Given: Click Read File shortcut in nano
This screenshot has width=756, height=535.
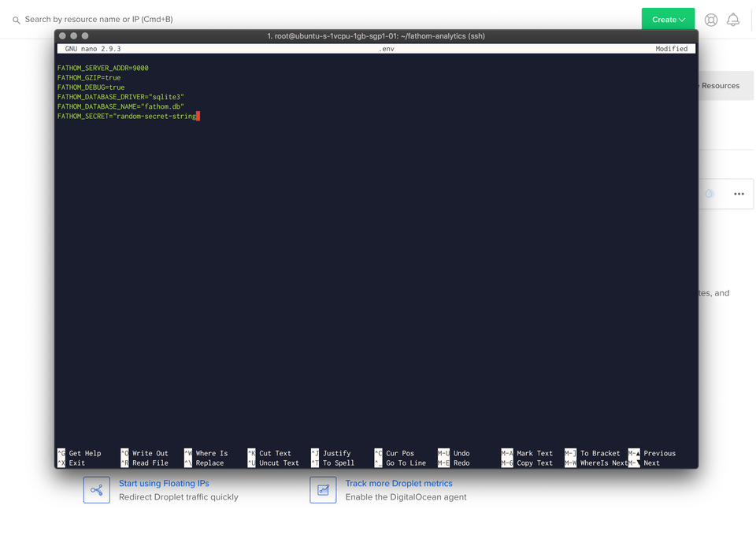Looking at the screenshot, I should pyautogui.click(x=145, y=463).
